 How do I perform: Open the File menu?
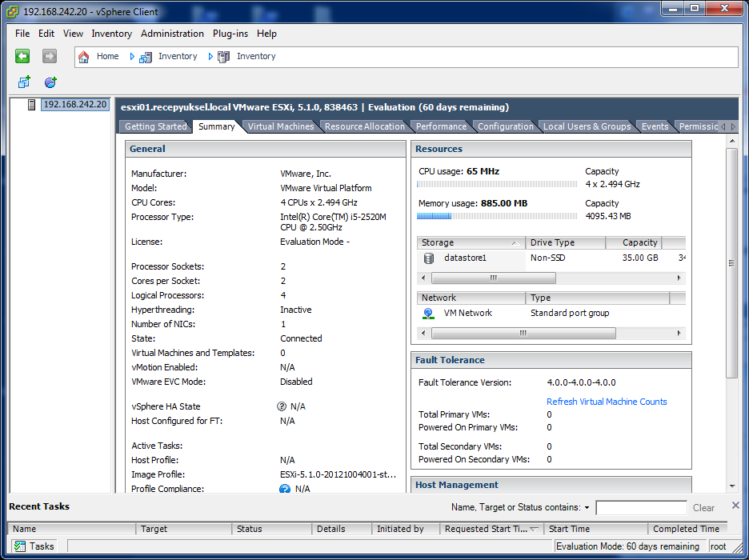22,34
